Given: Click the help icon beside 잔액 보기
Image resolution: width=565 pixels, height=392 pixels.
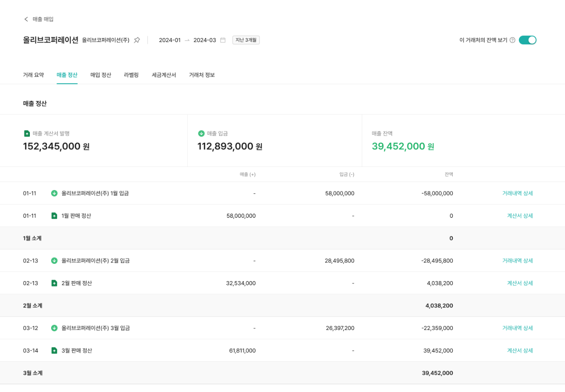Looking at the screenshot, I should [x=512, y=40].
